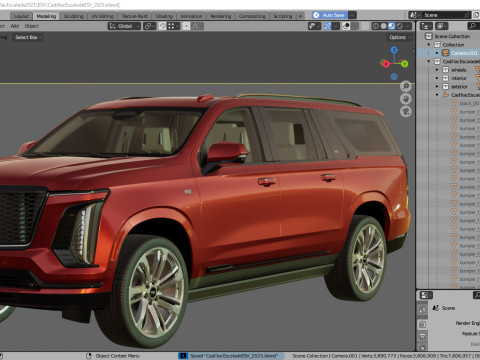Image resolution: width=480 pixels, height=360 pixels.
Task: Expand the exterior collection
Action: (437, 86)
